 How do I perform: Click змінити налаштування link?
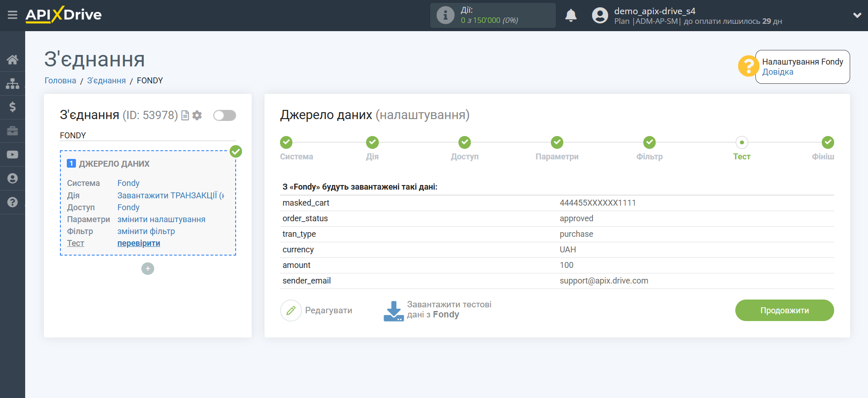click(162, 219)
